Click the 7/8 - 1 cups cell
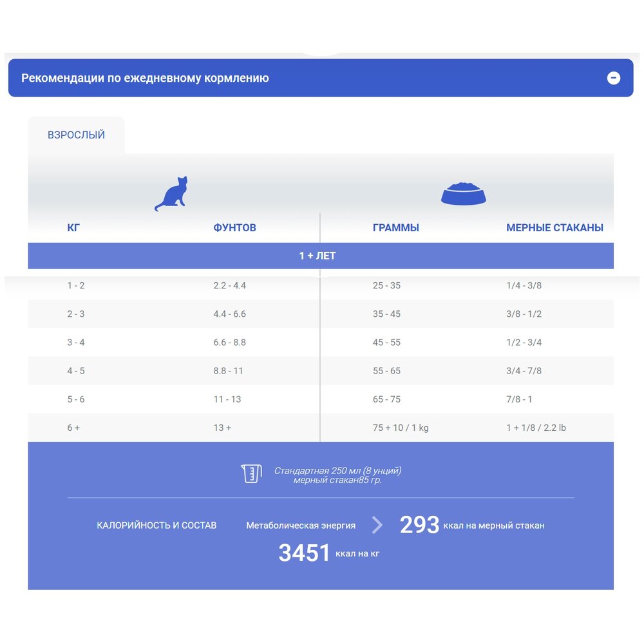This screenshot has height=644, width=644. (519, 399)
